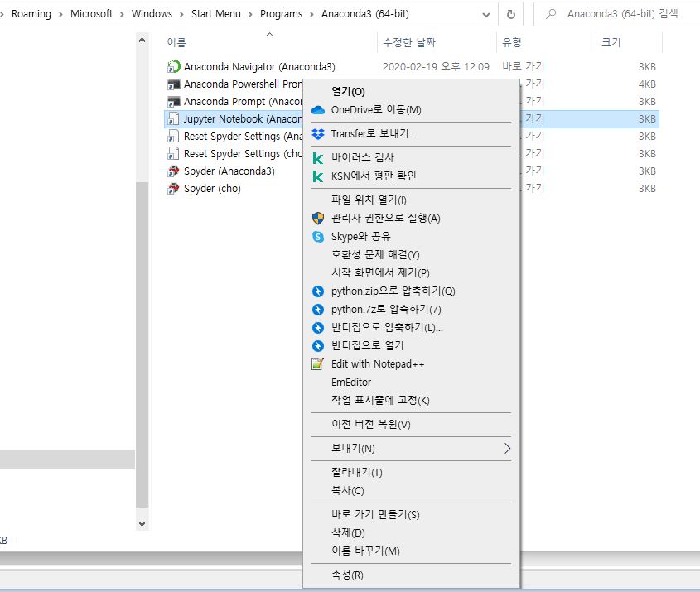This screenshot has width=700, height=592.
Task: Click the navigation pane scroll-up arrow
Action: [x=142, y=40]
